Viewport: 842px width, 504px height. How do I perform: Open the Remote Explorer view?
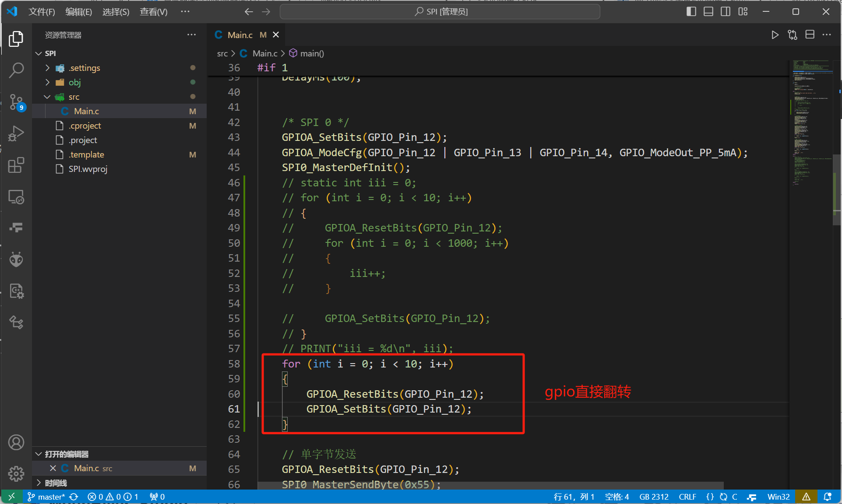click(x=16, y=197)
